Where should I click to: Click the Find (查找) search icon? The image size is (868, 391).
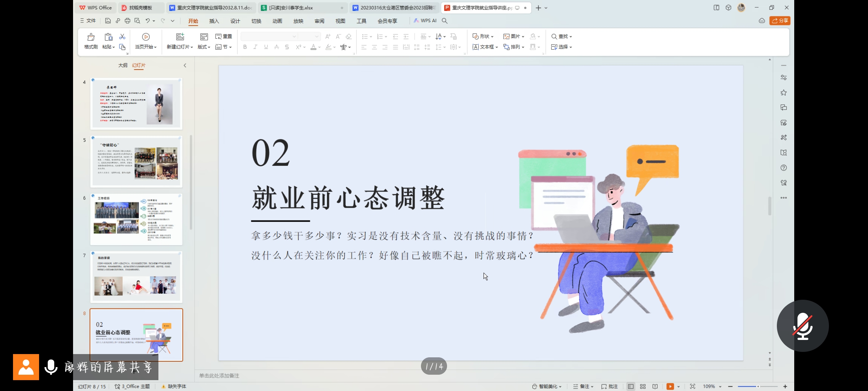(x=554, y=37)
